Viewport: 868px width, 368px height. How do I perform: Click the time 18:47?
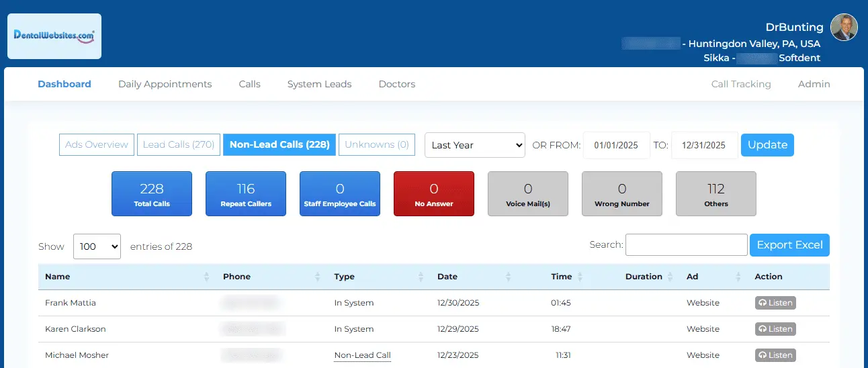[x=561, y=329]
